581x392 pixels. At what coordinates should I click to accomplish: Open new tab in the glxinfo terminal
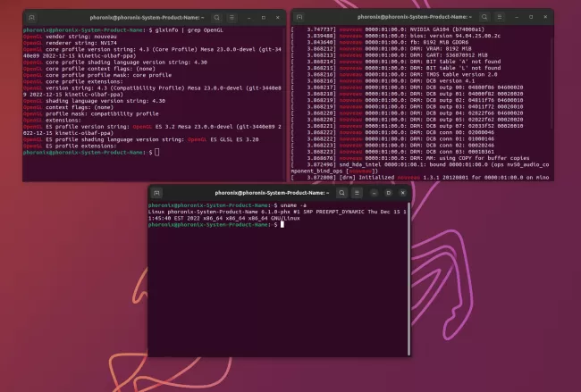click(x=31, y=17)
